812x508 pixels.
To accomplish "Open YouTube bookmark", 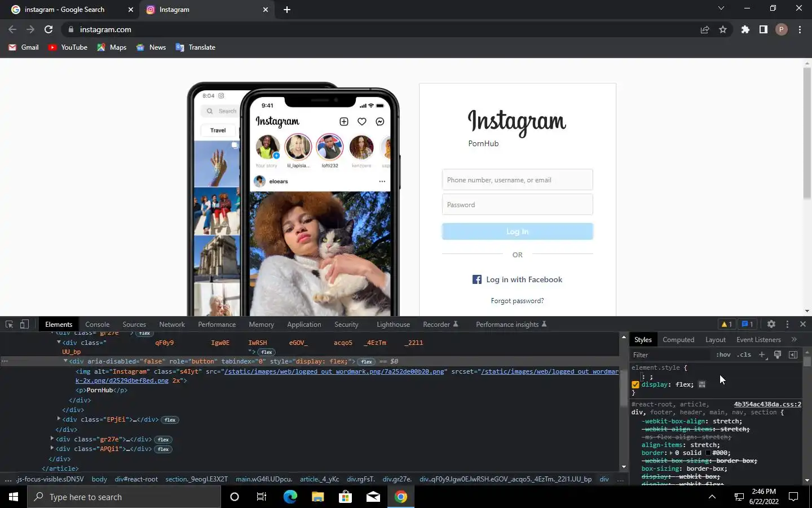I will coord(68,47).
